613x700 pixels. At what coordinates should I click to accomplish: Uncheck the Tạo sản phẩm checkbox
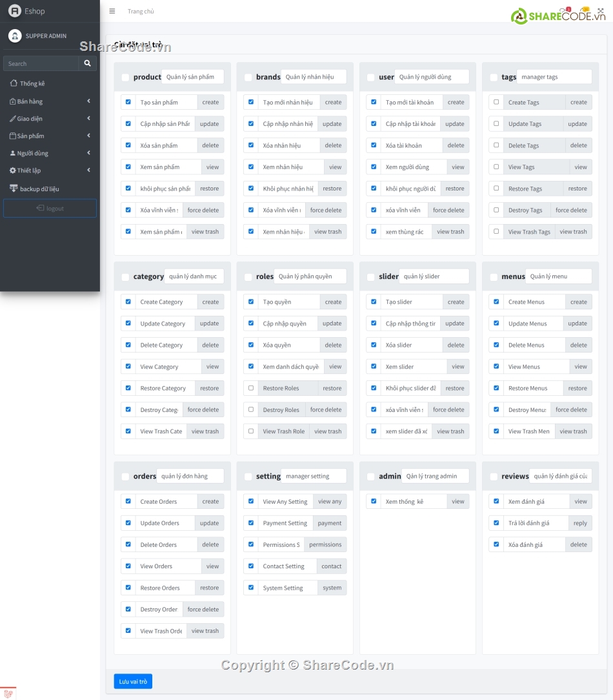click(128, 102)
